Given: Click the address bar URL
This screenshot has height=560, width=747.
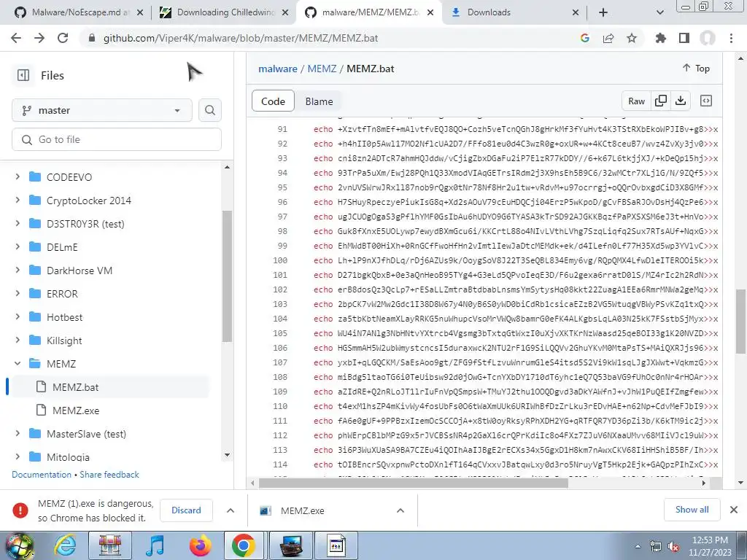Looking at the screenshot, I should pos(241,38).
